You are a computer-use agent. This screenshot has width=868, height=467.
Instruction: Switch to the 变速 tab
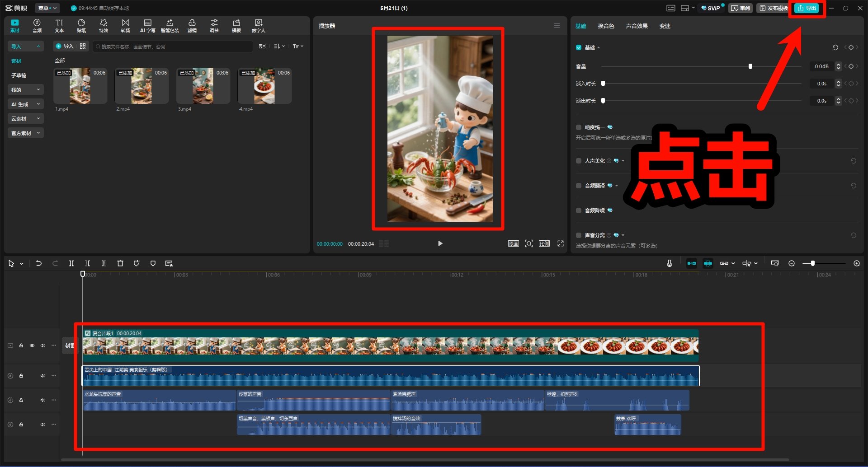(x=665, y=26)
